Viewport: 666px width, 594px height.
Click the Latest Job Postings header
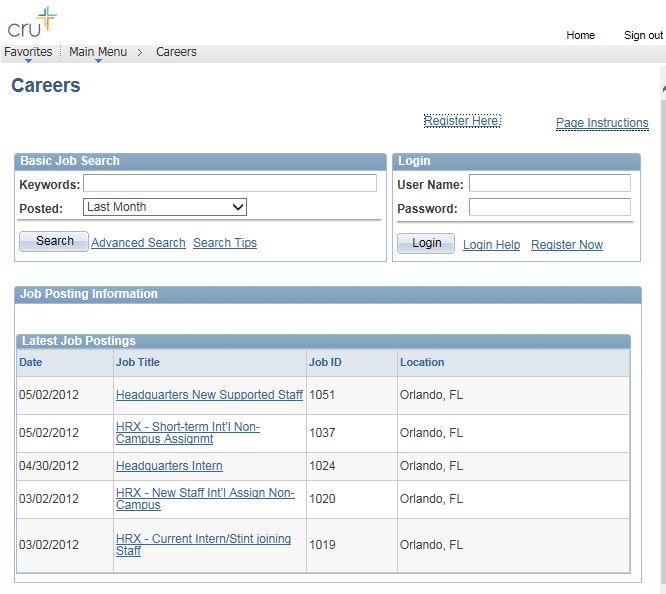pyautogui.click(x=323, y=341)
